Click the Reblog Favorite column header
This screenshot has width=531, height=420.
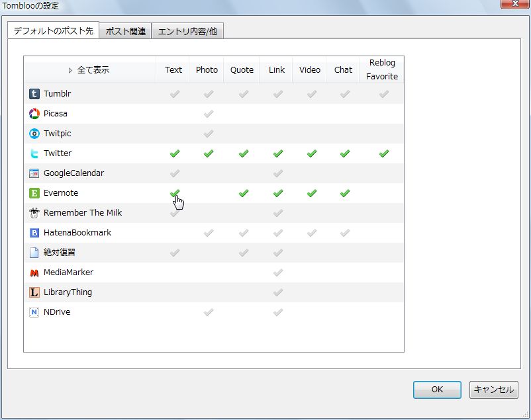click(382, 69)
